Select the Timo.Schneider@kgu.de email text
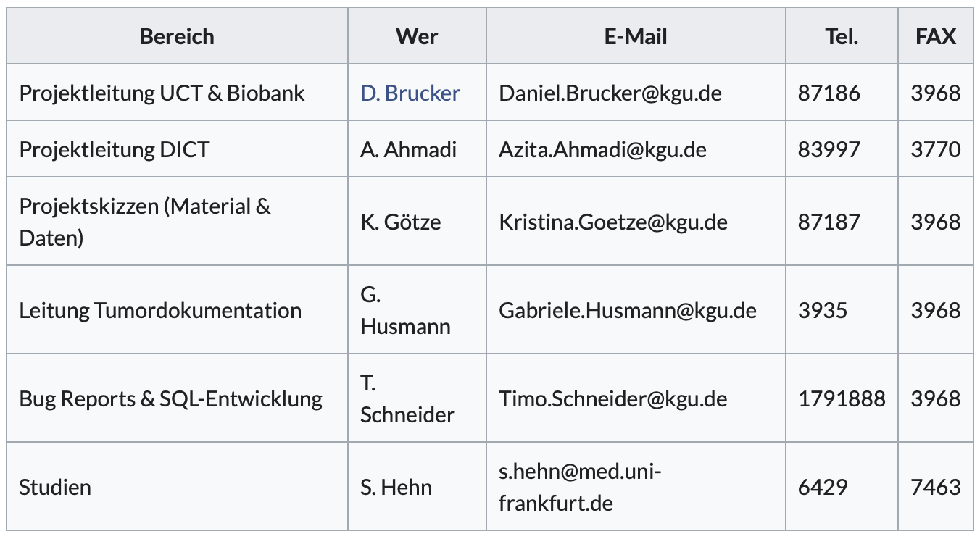Viewport: 980px width, 539px height. 613,398
